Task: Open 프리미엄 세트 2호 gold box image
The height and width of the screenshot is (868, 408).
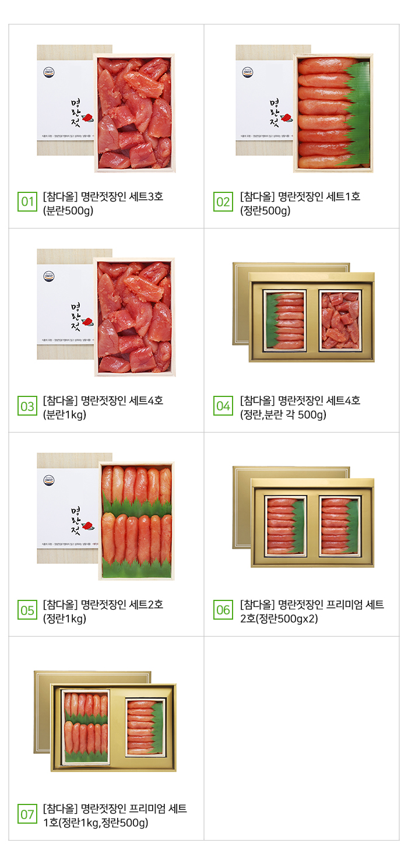Action: point(304,516)
